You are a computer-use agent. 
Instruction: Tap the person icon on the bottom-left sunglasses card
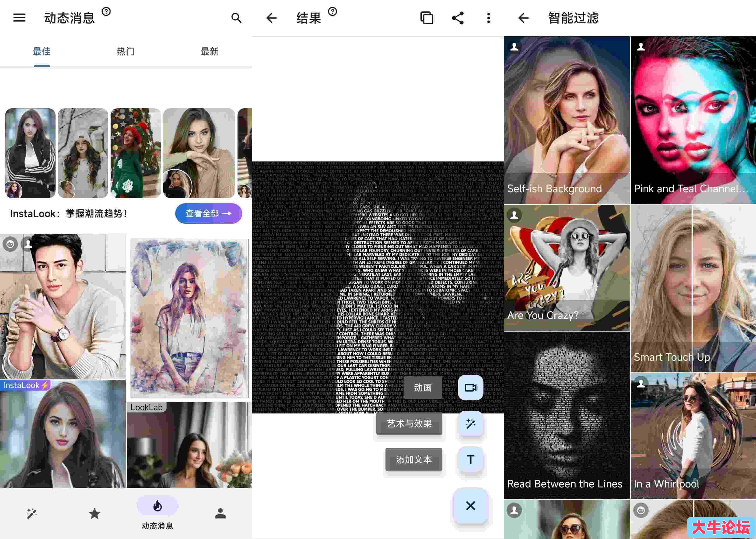point(514,510)
